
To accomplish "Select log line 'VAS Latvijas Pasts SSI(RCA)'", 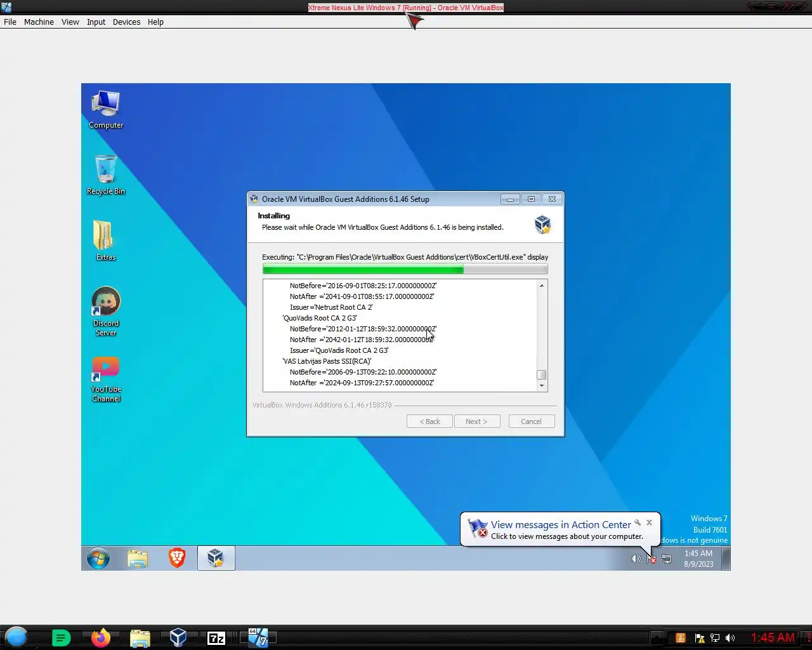I will pyautogui.click(x=327, y=361).
